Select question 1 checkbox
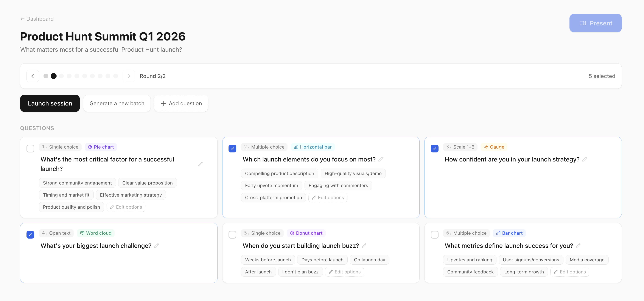This screenshot has height=301, width=644. tap(30, 149)
